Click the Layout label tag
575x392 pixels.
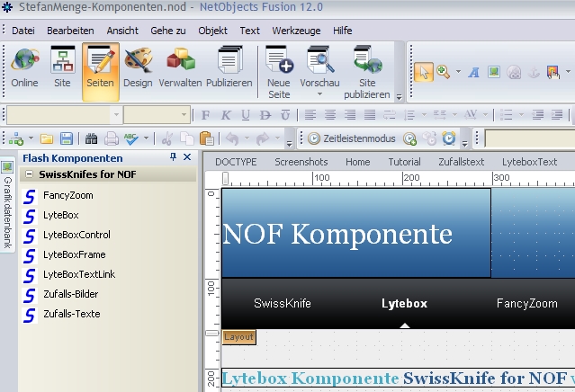[x=238, y=336]
